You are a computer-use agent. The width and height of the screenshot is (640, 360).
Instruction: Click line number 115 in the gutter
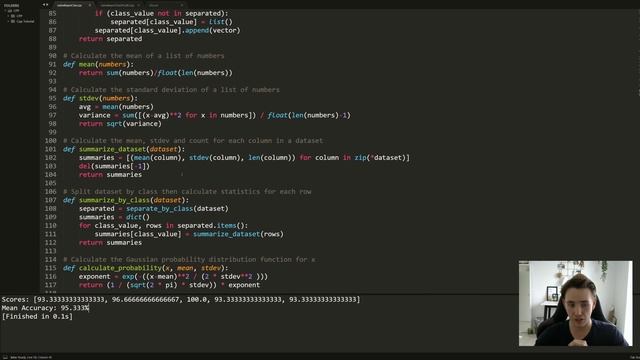(x=51, y=268)
